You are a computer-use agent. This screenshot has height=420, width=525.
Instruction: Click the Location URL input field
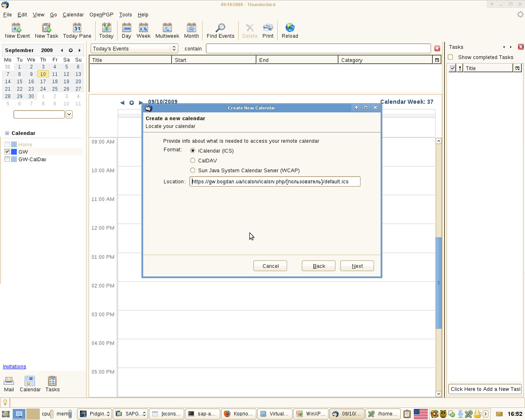[x=275, y=181]
